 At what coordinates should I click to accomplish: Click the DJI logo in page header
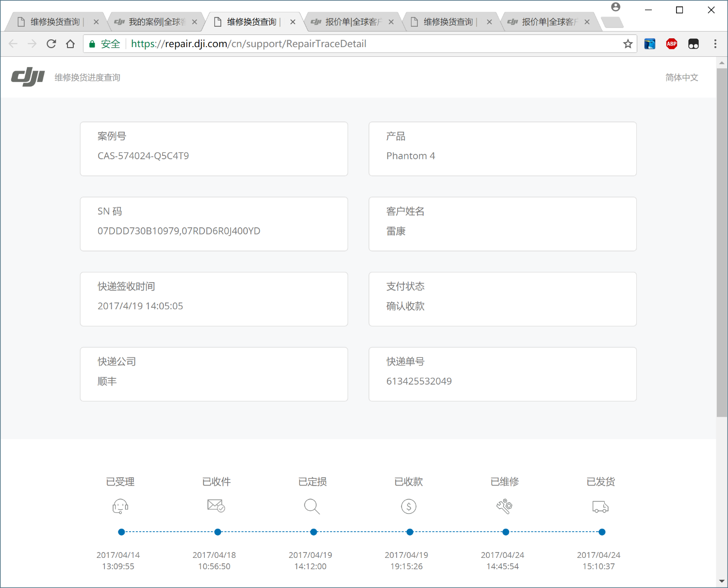coord(28,77)
